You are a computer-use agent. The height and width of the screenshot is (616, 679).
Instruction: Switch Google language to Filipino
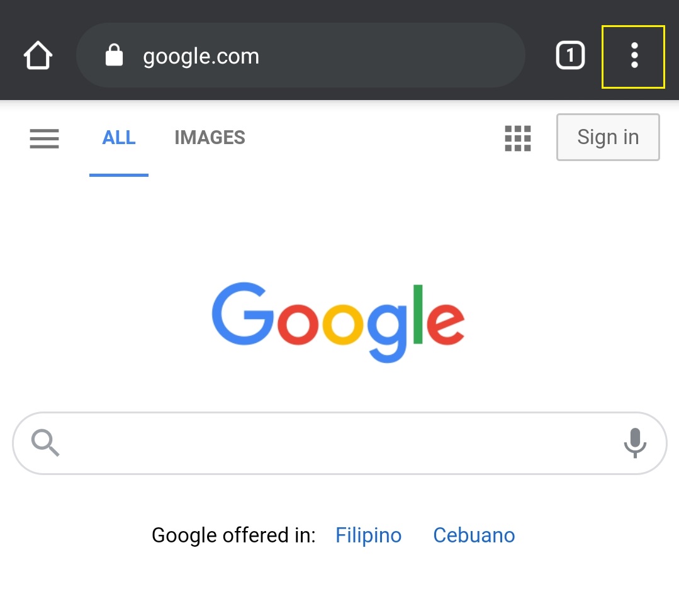coord(368,535)
